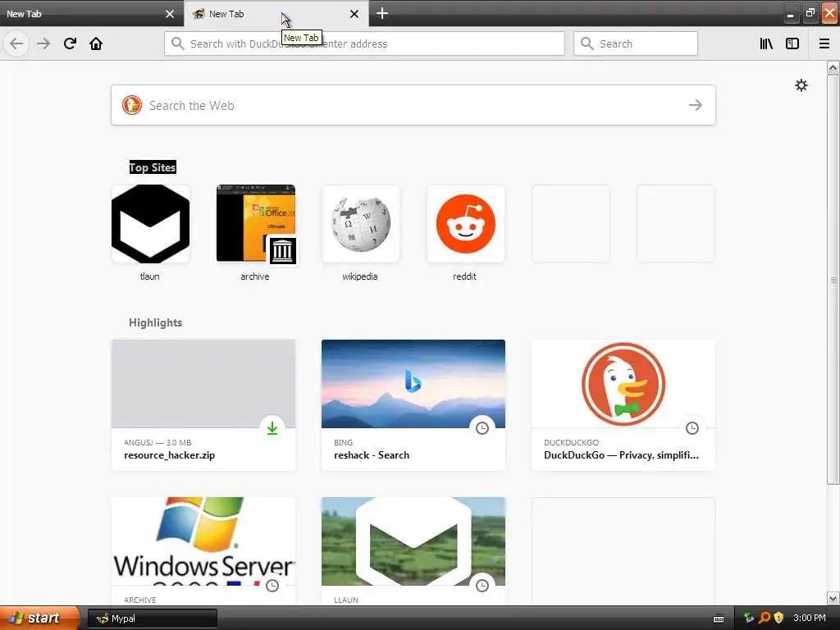Click the security shield tray icon
Viewport: 840px width, 630px height.
pyautogui.click(x=779, y=618)
